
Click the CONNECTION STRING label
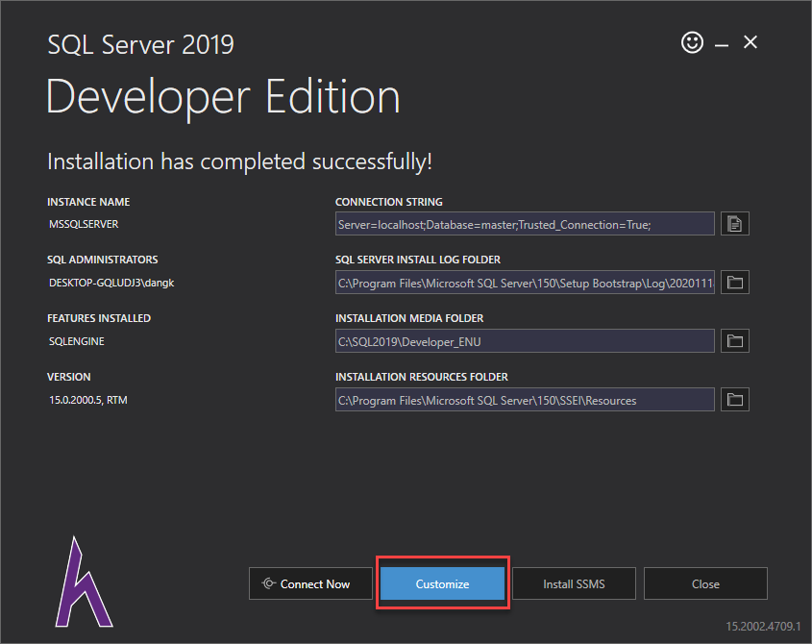[x=389, y=202]
